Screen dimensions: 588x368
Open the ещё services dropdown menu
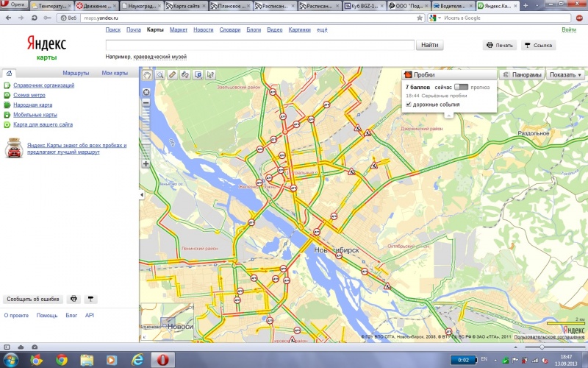tap(321, 29)
